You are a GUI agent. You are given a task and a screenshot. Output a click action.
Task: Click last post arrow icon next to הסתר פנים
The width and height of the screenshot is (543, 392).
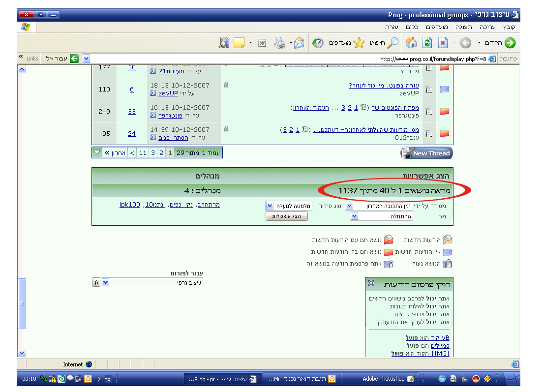(x=153, y=138)
